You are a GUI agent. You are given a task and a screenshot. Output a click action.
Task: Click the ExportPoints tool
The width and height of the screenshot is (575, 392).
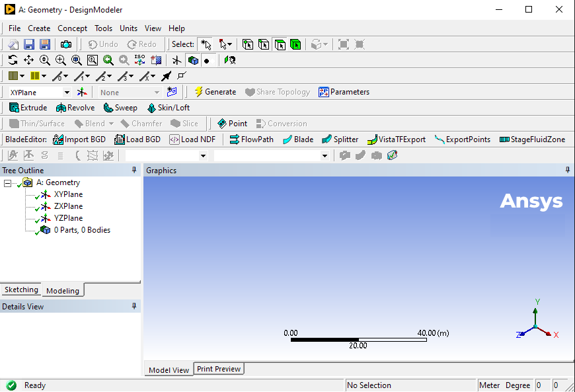[463, 139]
